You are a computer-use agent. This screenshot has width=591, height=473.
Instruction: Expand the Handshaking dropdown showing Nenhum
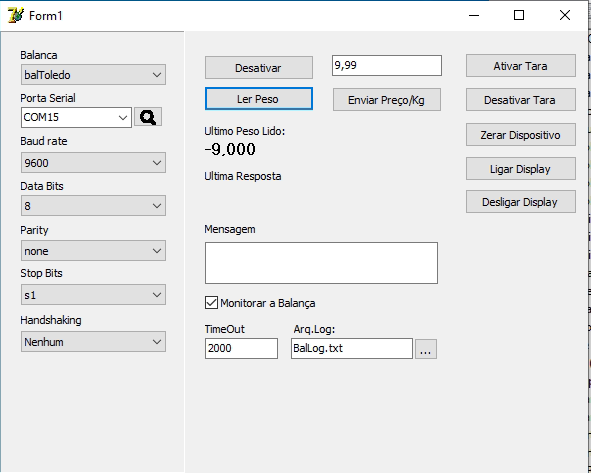coord(93,342)
